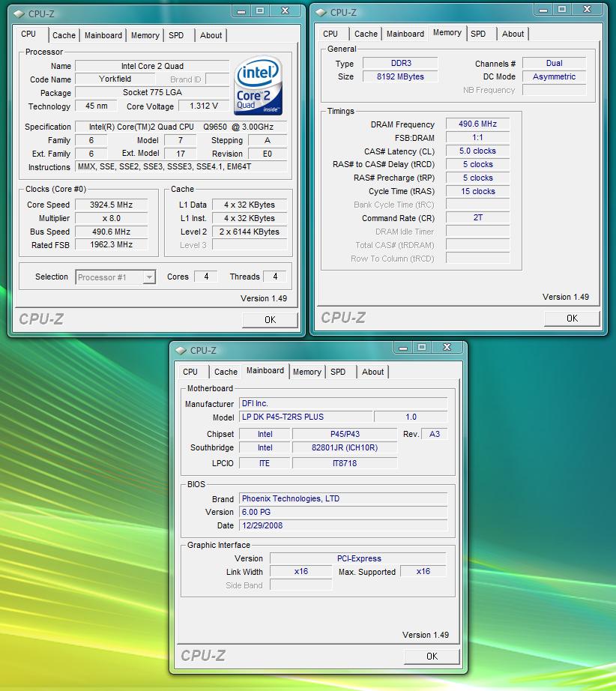Image resolution: width=616 pixels, height=691 pixels.
Task: Click the Max. Supported x16 field
Action: [x=423, y=572]
